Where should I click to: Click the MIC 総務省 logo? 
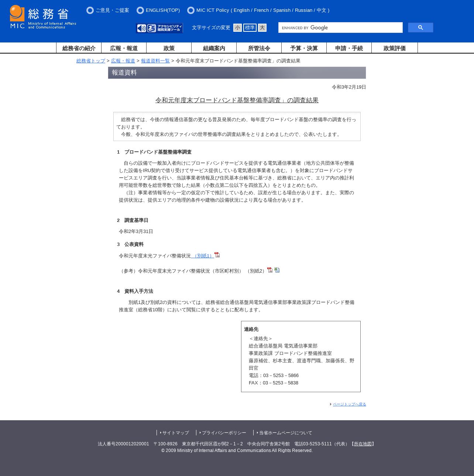(43, 17)
